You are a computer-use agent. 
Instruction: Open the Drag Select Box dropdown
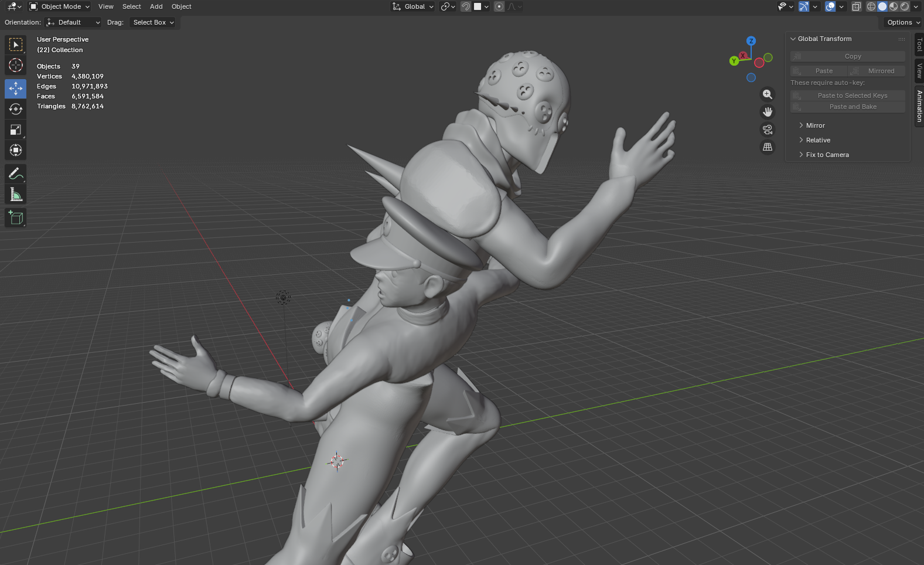(x=154, y=22)
